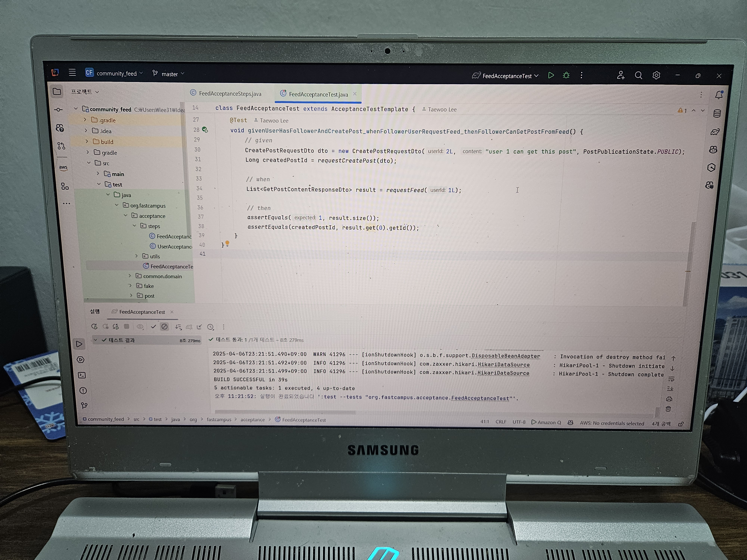Open Search Everywhere magnifier
Viewport: 747px width, 560px height.
point(638,75)
